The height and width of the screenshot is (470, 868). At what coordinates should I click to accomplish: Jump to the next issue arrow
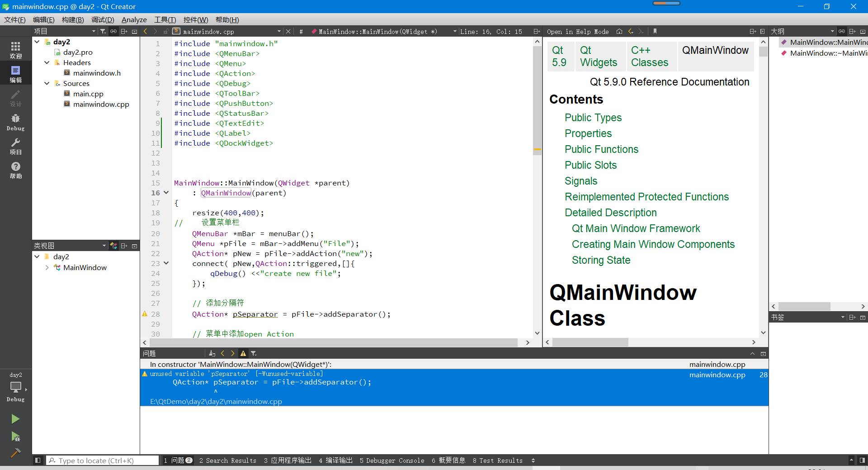pos(233,353)
